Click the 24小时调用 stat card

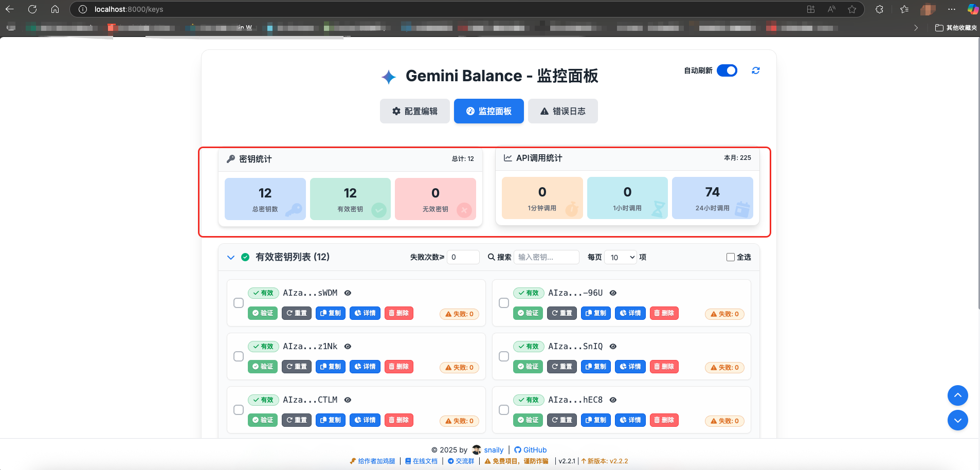pyautogui.click(x=713, y=198)
